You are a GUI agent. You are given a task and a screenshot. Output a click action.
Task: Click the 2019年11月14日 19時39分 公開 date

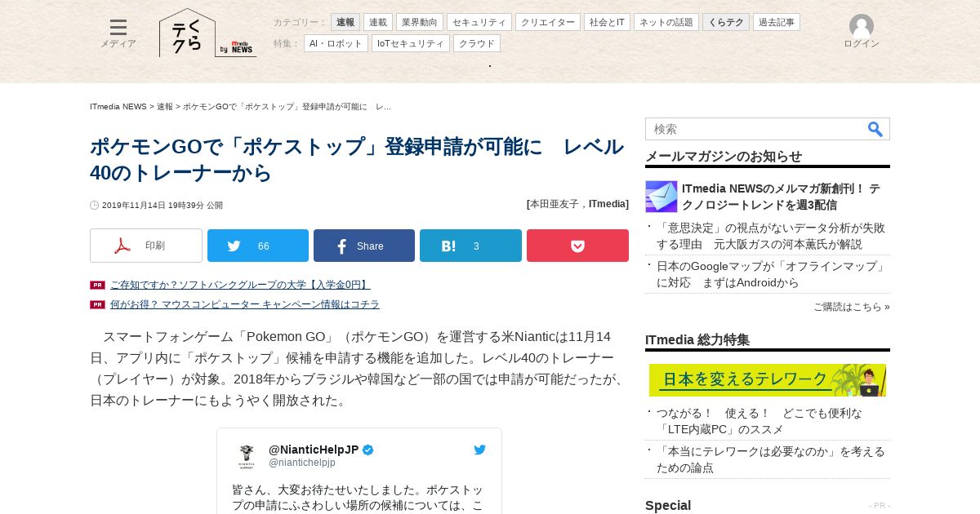click(163, 206)
